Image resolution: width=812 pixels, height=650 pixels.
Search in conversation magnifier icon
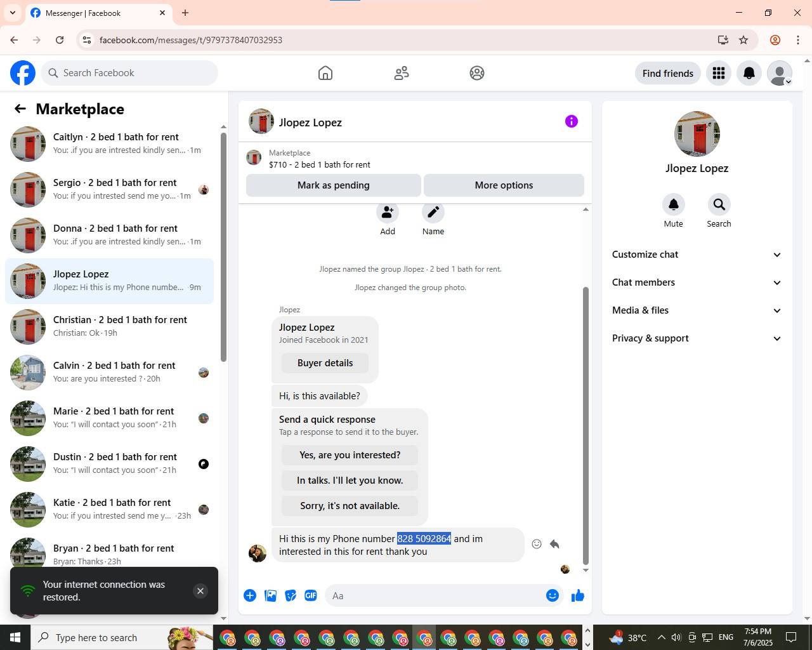pyautogui.click(x=719, y=204)
